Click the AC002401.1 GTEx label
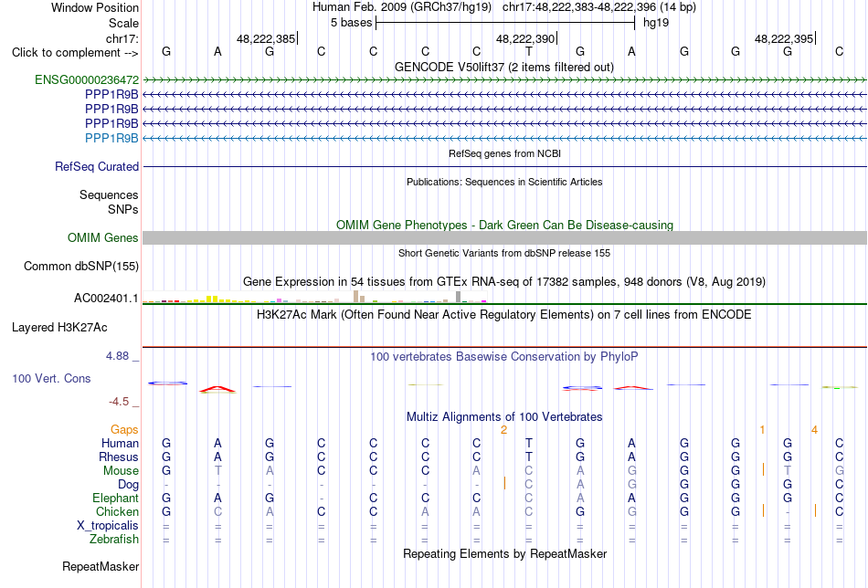The width and height of the screenshot is (868, 588). point(106,299)
